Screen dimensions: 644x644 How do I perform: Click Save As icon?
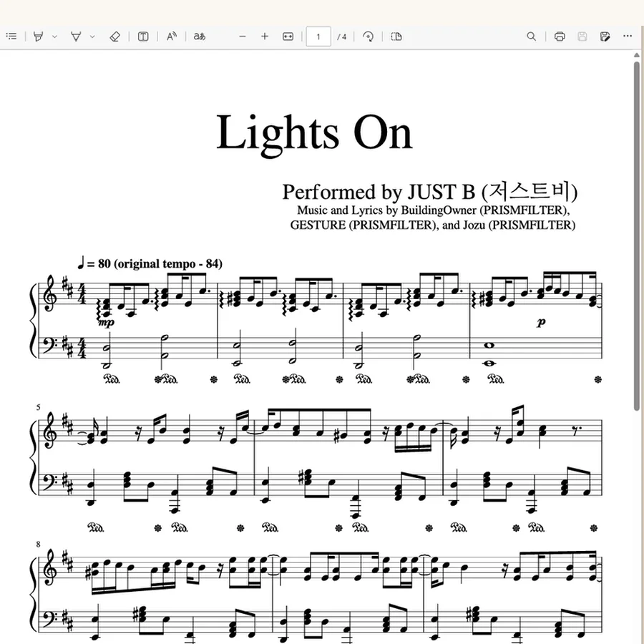[605, 36]
